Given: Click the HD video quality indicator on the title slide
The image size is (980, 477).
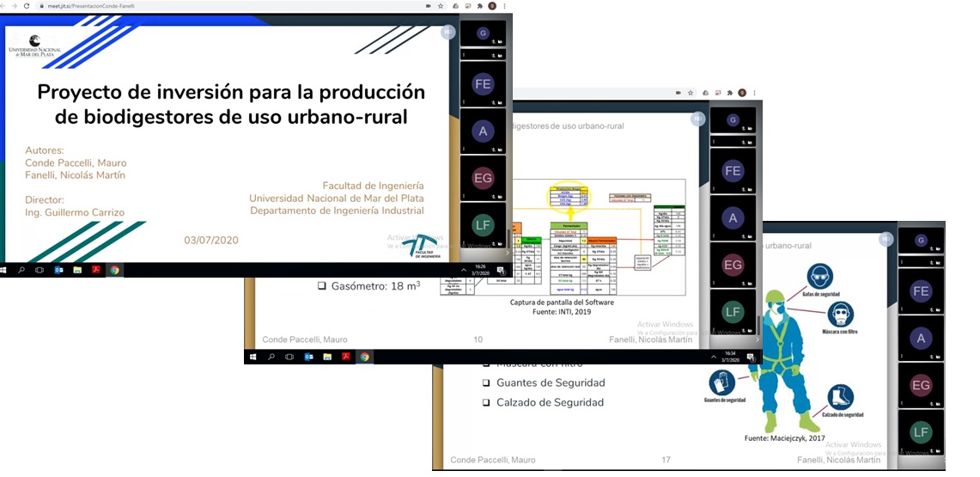Looking at the screenshot, I should 447,32.
